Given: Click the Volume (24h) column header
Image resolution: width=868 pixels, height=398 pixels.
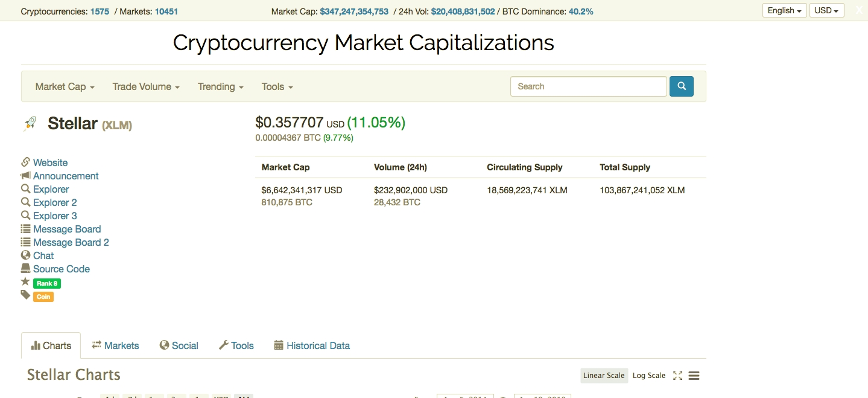Looking at the screenshot, I should pyautogui.click(x=401, y=167).
